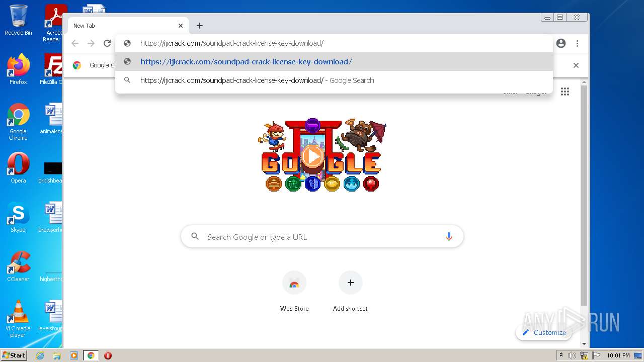This screenshot has height=362, width=644.
Task: Open the Web Store shortcut
Action: (294, 291)
